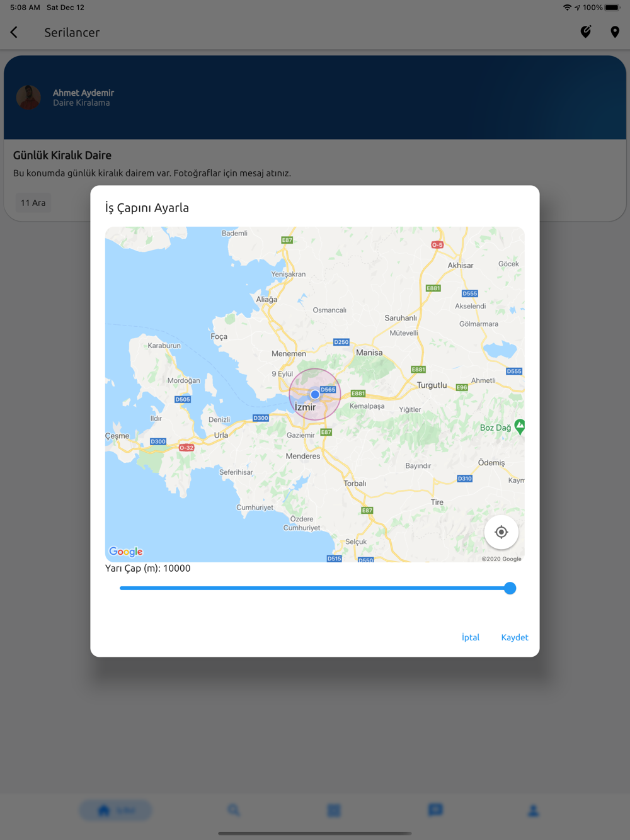The width and height of the screenshot is (630, 840).
Task: Tap the D250 road shield on the map
Action: click(x=341, y=342)
